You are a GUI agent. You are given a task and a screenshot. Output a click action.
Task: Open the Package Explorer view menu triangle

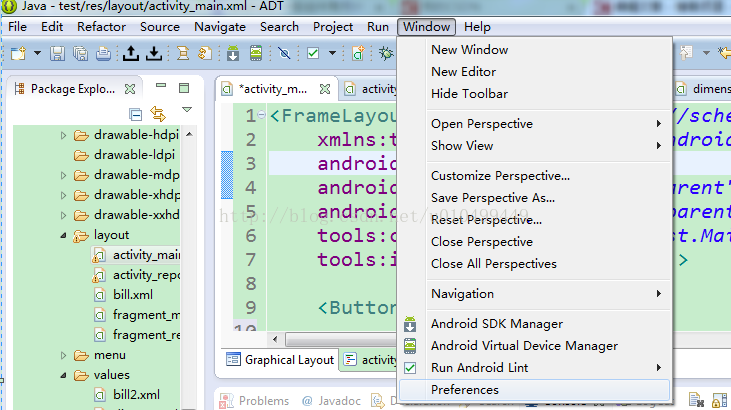(187, 110)
